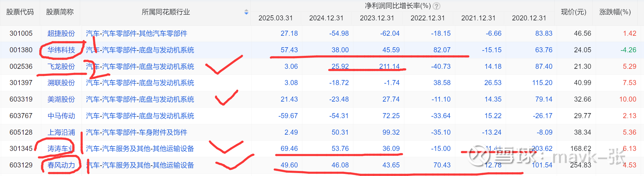The width and height of the screenshot is (644, 176).
Task: Select stock code 301345
Action: click(21, 149)
